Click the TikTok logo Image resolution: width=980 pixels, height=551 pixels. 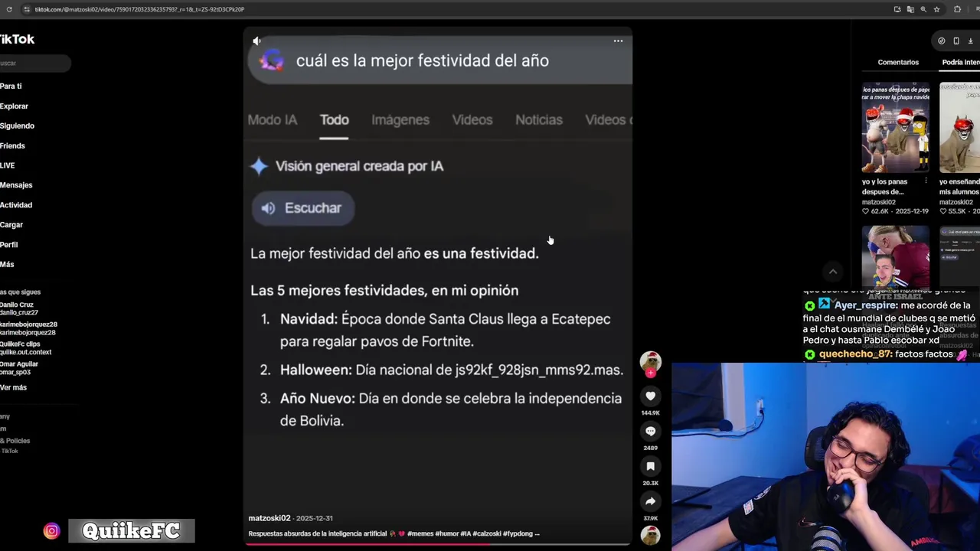point(17,39)
